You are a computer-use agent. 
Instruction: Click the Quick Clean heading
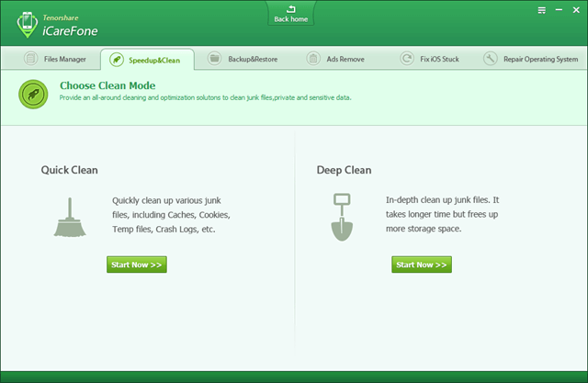click(70, 170)
